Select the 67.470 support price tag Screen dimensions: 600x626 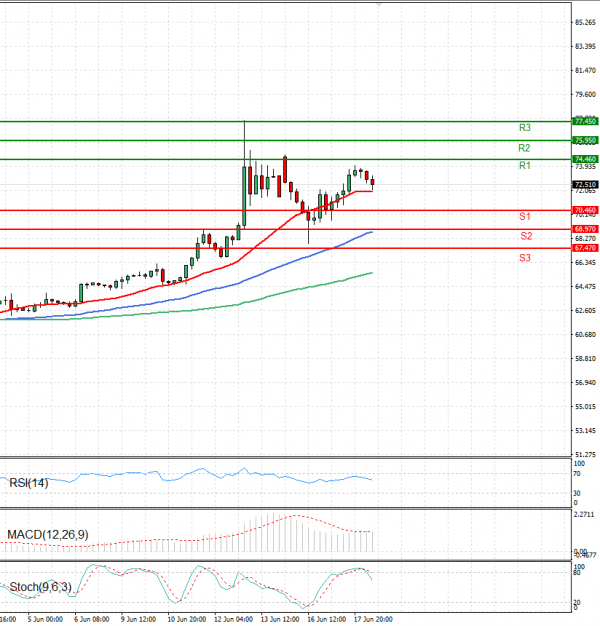[x=585, y=248]
